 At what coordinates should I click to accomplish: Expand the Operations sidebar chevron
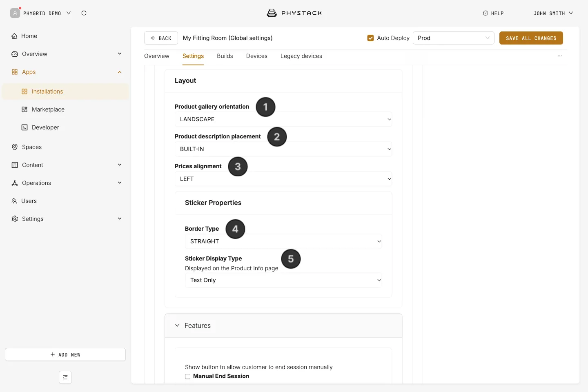coord(120,183)
